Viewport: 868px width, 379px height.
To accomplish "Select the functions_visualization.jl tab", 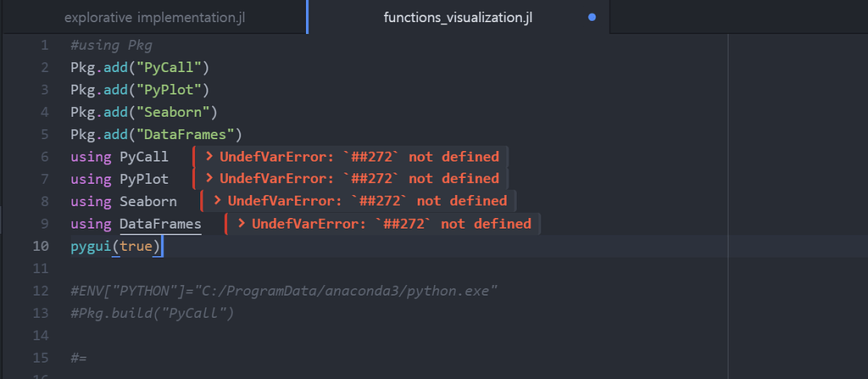I will [x=458, y=16].
